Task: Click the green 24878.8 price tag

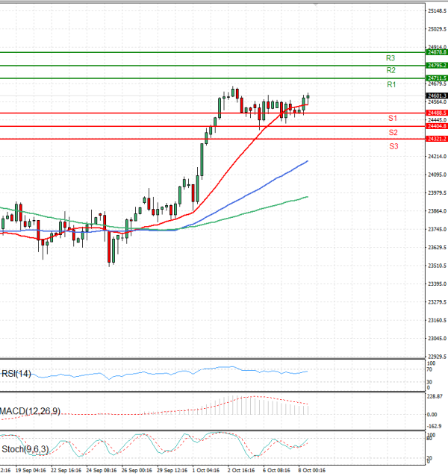Action: [x=437, y=52]
